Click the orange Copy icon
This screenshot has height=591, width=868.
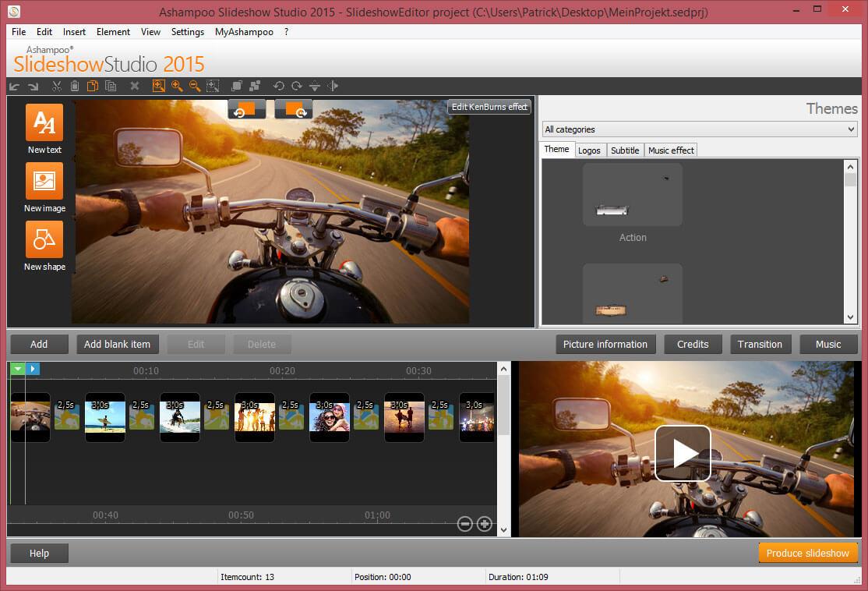click(x=93, y=86)
